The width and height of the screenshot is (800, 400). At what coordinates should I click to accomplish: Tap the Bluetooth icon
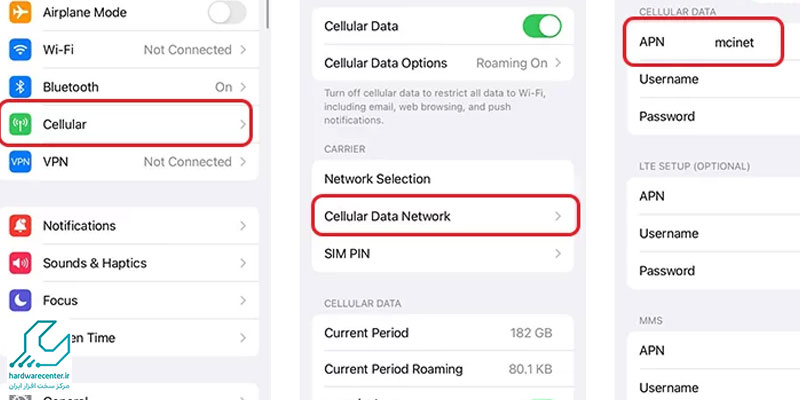click(x=20, y=87)
